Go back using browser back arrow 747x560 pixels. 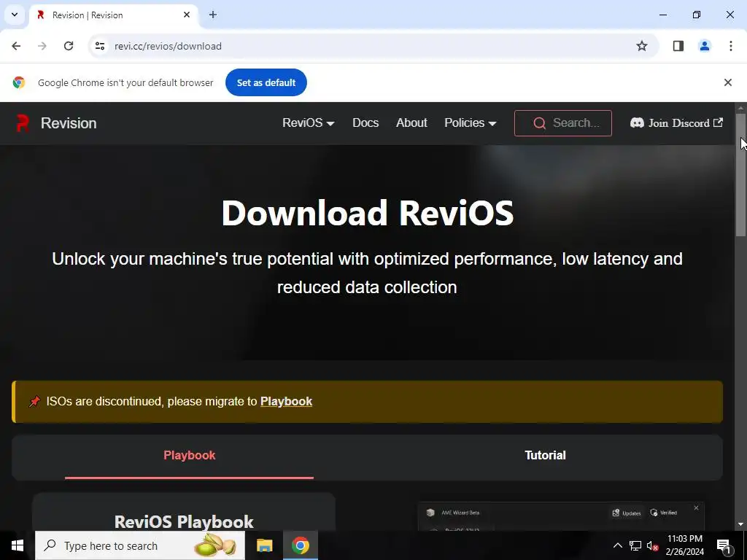[x=16, y=46]
